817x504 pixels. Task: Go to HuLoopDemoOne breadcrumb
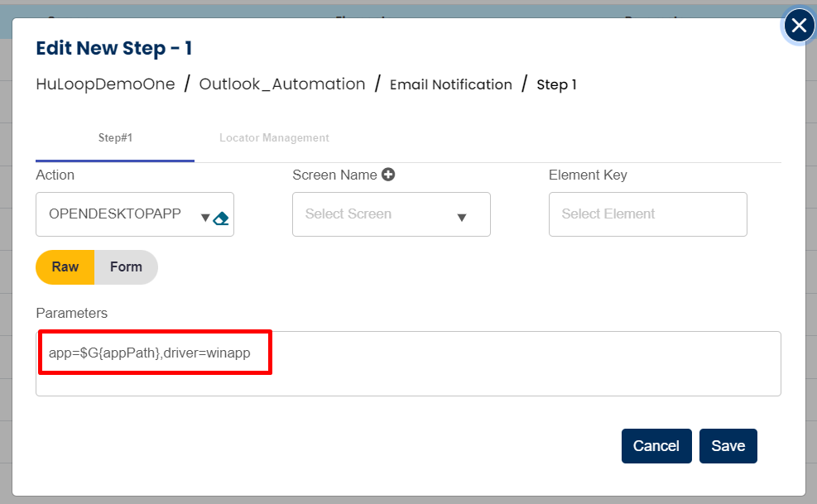tap(105, 84)
